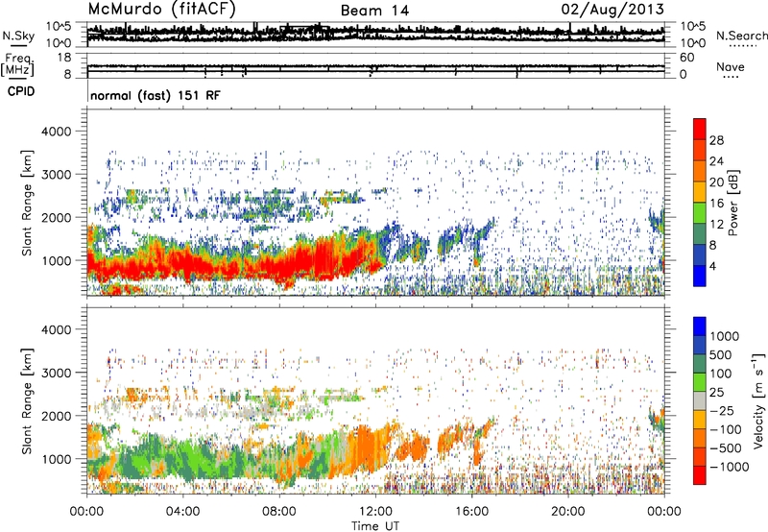The height and width of the screenshot is (532, 768).
Task: Click the Slant Range label of velocity panel
Action: coord(27,401)
